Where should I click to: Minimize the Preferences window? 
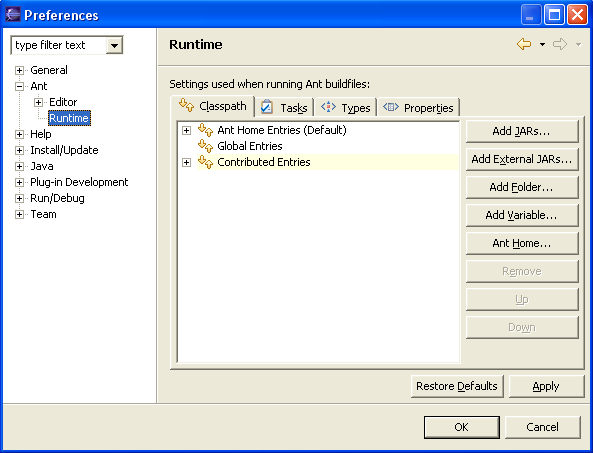(x=531, y=15)
